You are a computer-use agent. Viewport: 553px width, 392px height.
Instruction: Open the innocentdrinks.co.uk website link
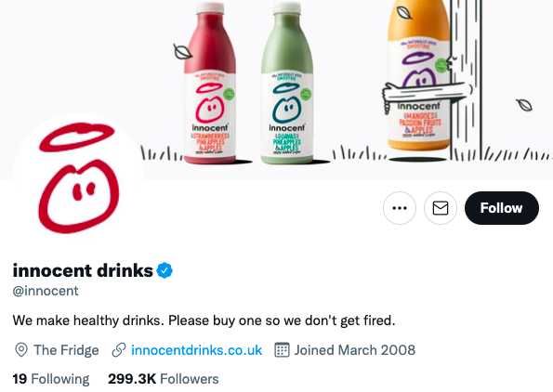click(x=196, y=350)
